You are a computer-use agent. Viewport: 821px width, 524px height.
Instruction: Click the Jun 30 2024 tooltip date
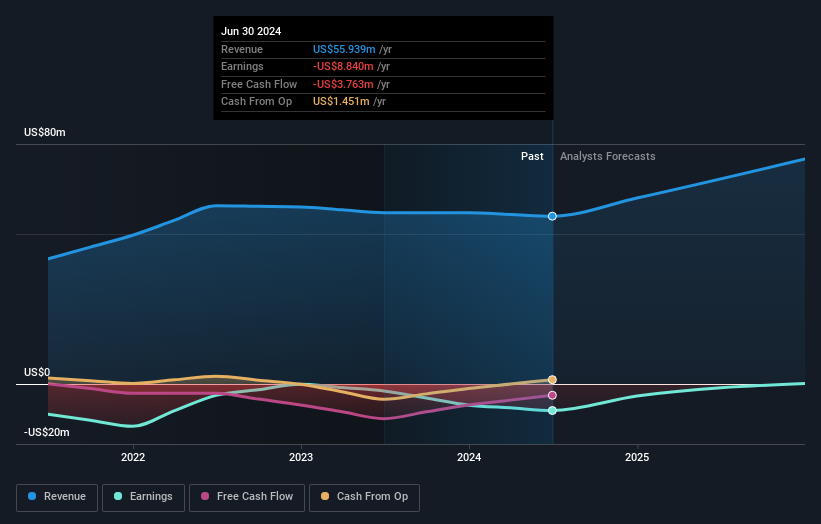pyautogui.click(x=251, y=31)
